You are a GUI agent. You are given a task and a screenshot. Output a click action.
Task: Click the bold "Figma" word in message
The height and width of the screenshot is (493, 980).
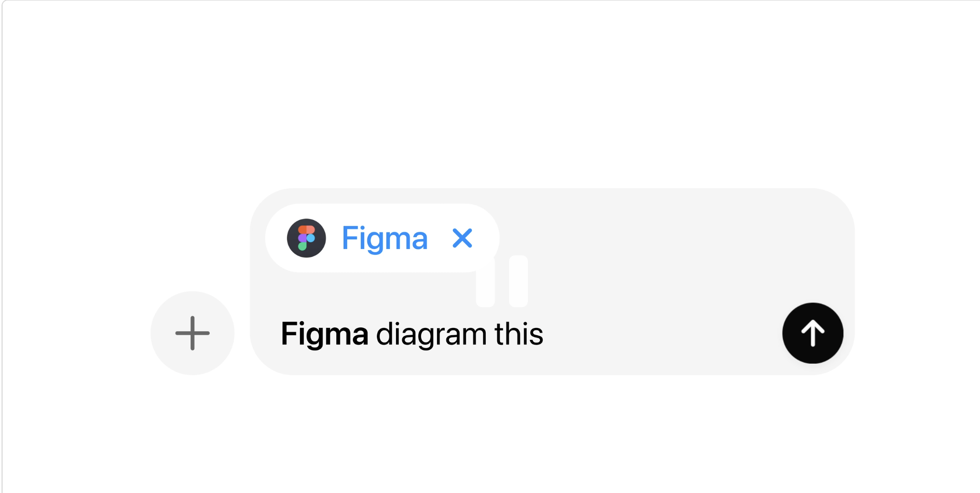[x=324, y=334]
